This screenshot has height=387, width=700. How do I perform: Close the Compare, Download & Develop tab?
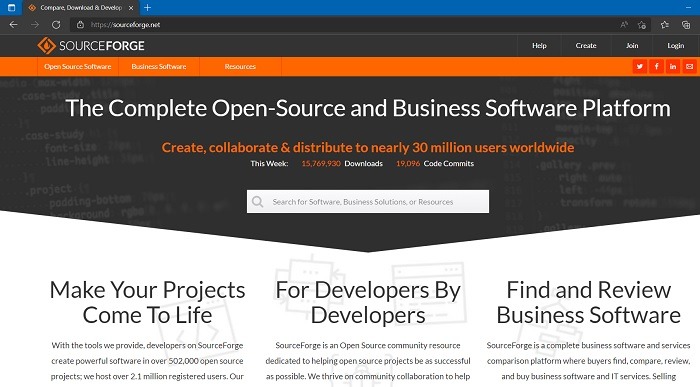(x=131, y=8)
